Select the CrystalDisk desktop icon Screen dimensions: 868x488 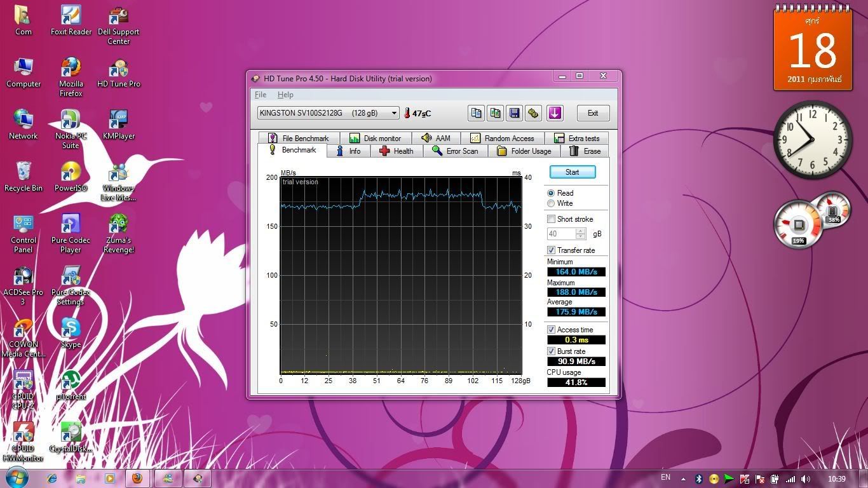click(71, 438)
